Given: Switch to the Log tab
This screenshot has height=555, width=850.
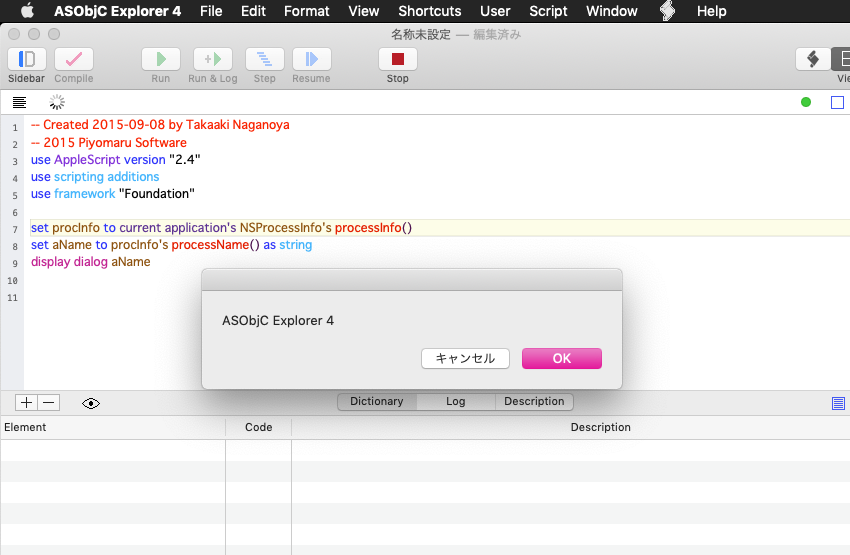Looking at the screenshot, I should tap(456, 402).
